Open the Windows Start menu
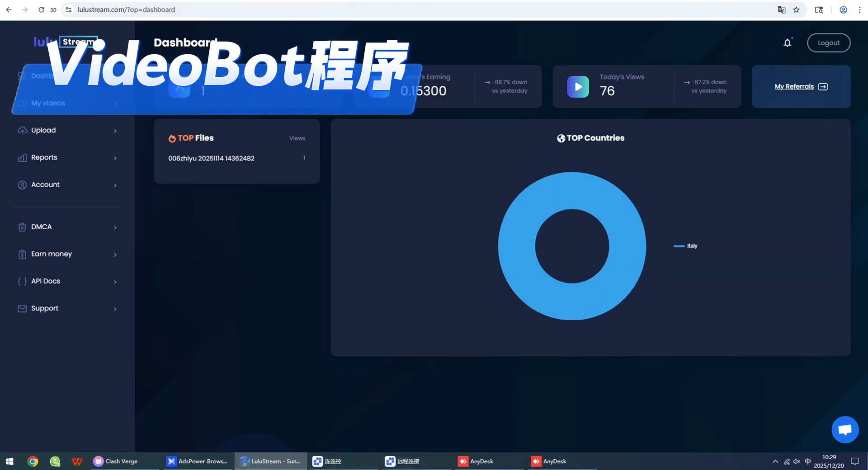The image size is (868, 470). pyautogui.click(x=9, y=461)
